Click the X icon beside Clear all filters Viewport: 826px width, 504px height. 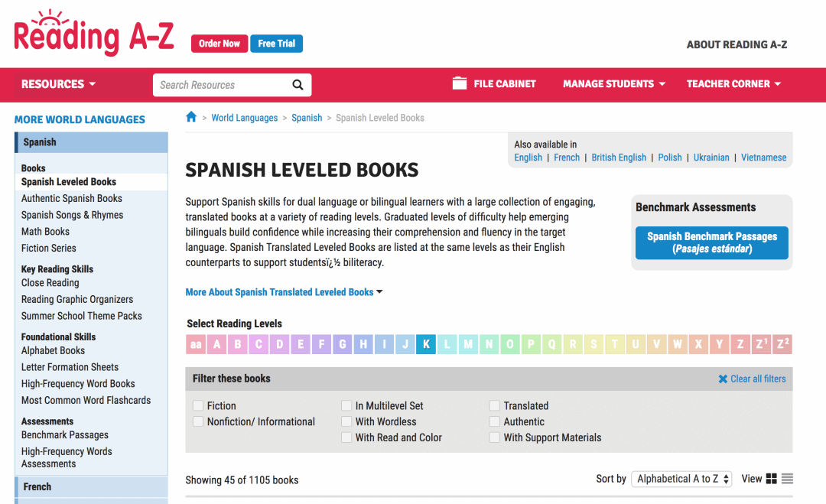pyautogui.click(x=723, y=379)
